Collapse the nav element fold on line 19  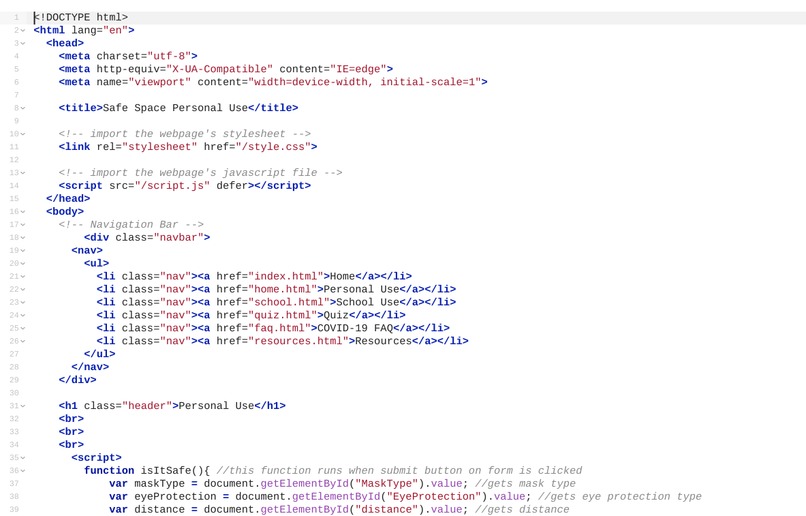(x=23, y=250)
